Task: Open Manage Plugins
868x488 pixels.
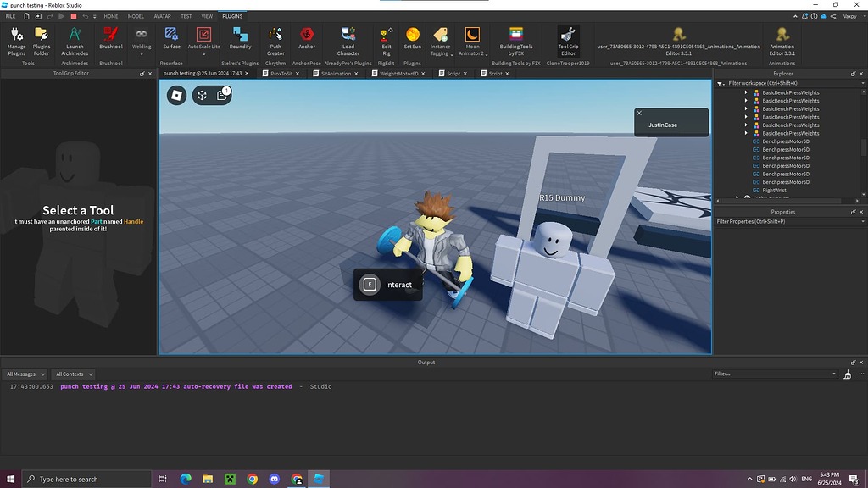Action: click(15, 41)
